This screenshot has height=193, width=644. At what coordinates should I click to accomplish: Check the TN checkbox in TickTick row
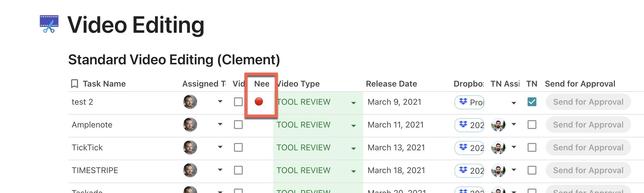pyautogui.click(x=532, y=147)
